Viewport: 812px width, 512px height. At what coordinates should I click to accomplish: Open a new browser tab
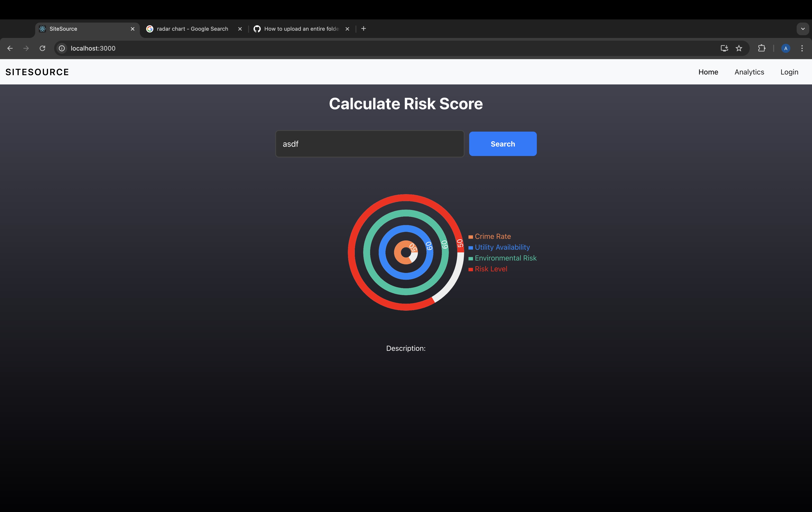[x=364, y=29]
